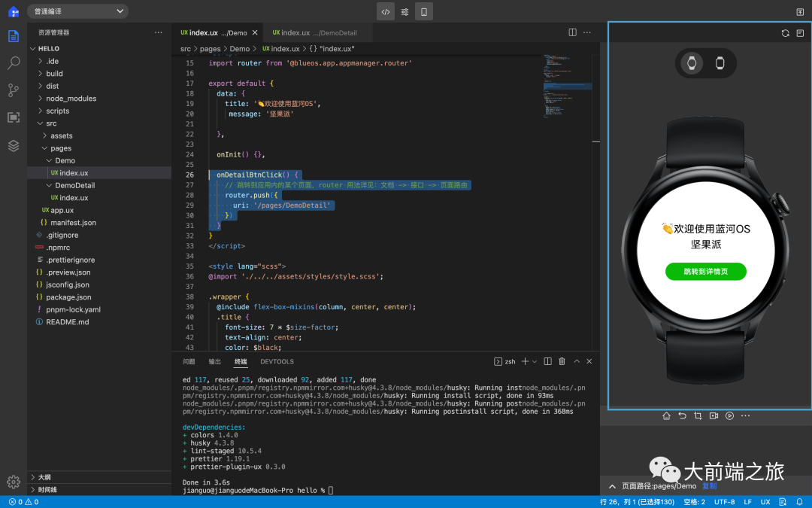This screenshot has width=812, height=508.
Task: Expand the node_modules folder
Action: click(x=71, y=99)
